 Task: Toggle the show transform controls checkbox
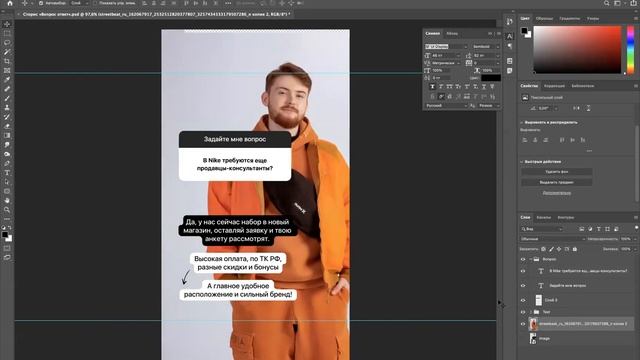point(95,3)
